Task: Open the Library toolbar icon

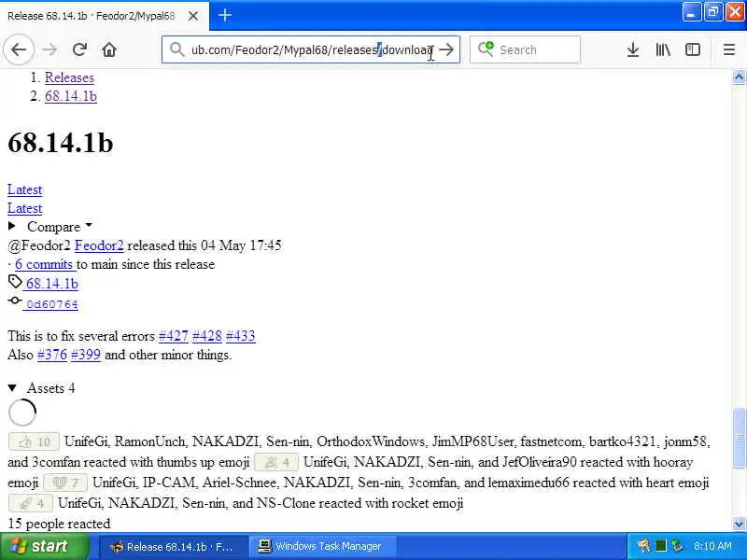Action: 663,49
